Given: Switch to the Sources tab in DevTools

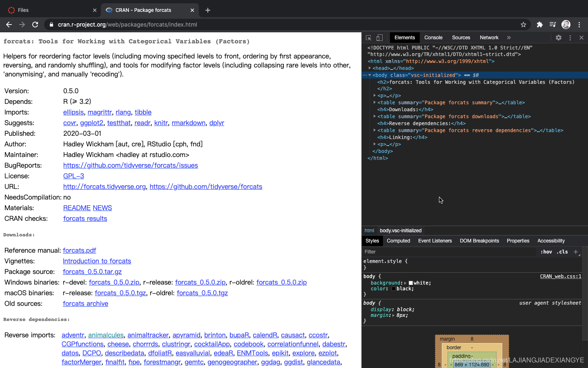Looking at the screenshot, I should (461, 38).
